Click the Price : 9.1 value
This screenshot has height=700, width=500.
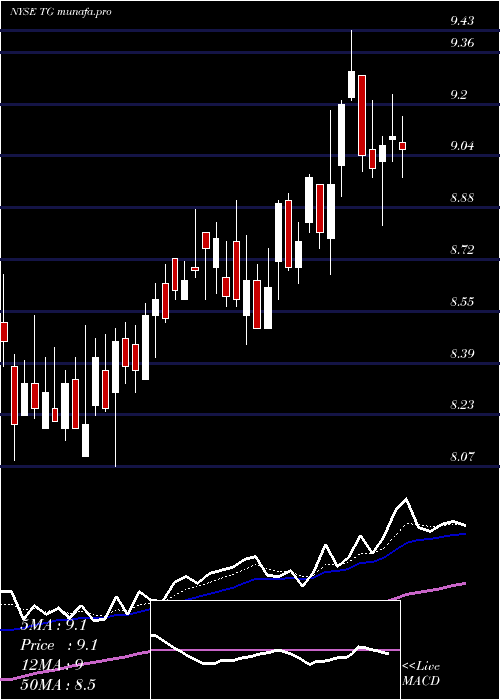tap(59, 645)
